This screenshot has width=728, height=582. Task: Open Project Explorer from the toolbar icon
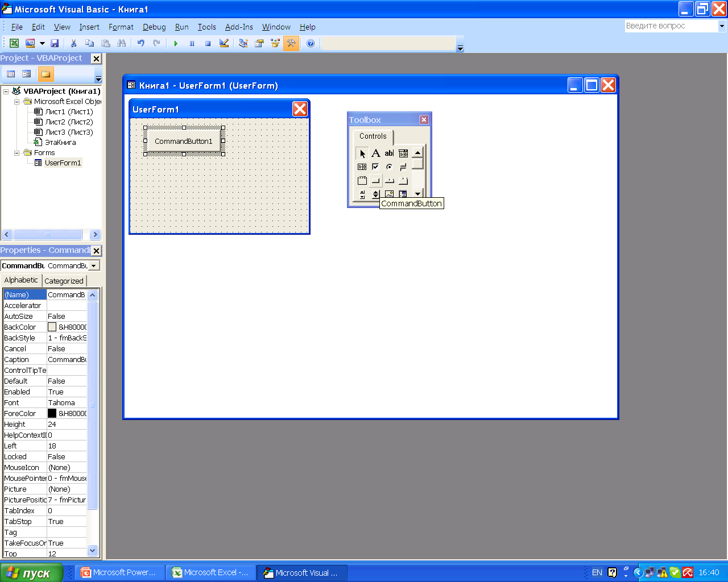tap(243, 43)
